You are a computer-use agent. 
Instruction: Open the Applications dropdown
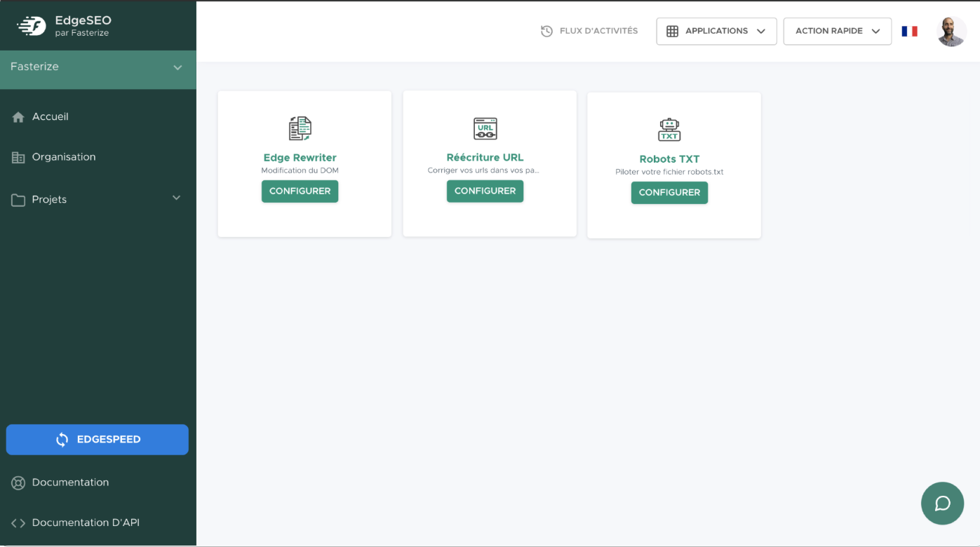coord(716,31)
